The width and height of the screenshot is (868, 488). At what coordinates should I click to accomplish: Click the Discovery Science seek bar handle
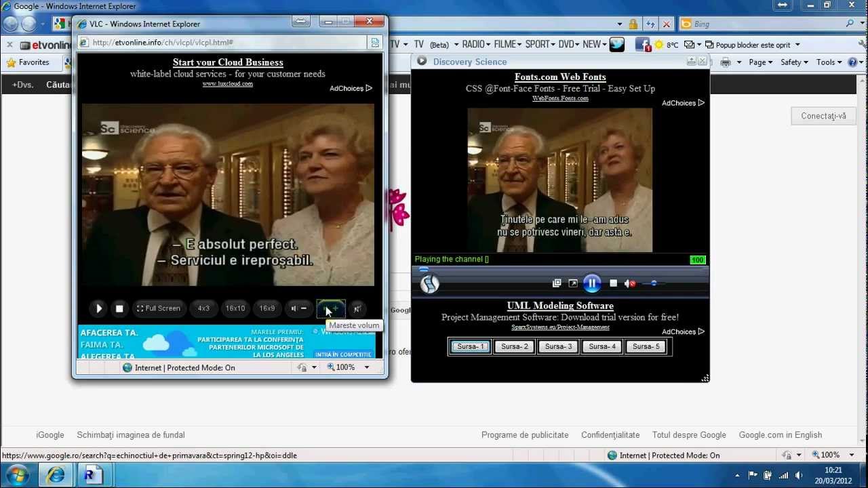[423, 269]
